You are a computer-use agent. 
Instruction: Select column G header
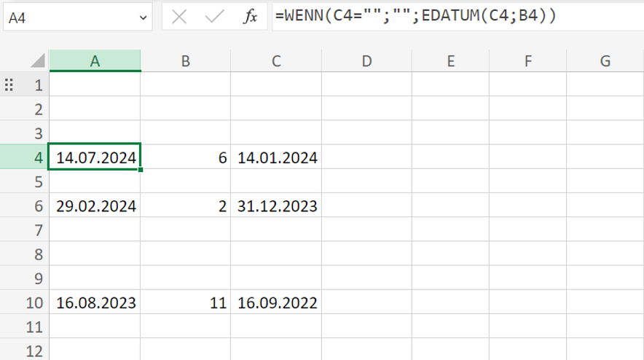coord(605,60)
